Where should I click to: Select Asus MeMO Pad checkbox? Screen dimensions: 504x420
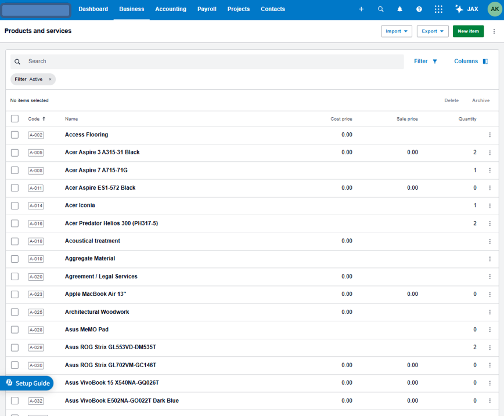click(x=15, y=330)
